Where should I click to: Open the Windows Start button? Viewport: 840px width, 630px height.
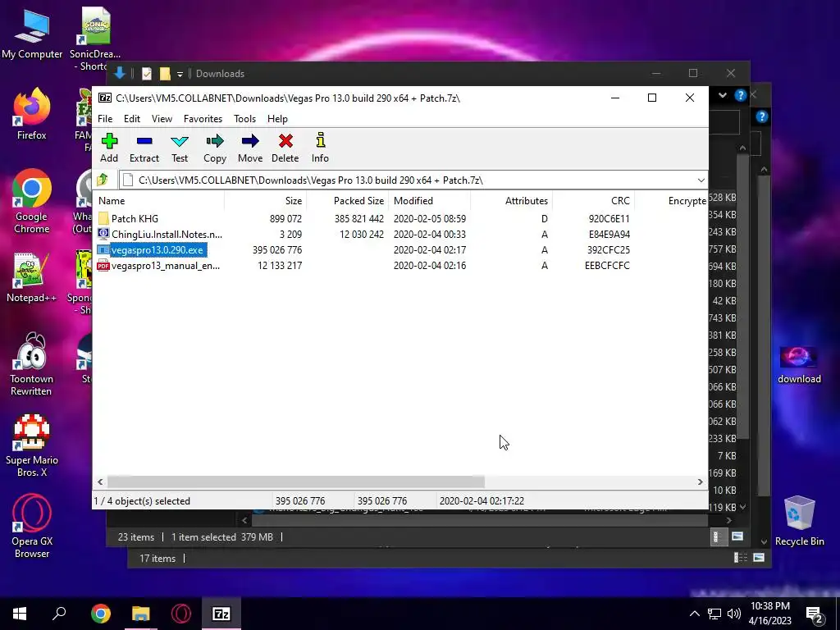point(20,614)
